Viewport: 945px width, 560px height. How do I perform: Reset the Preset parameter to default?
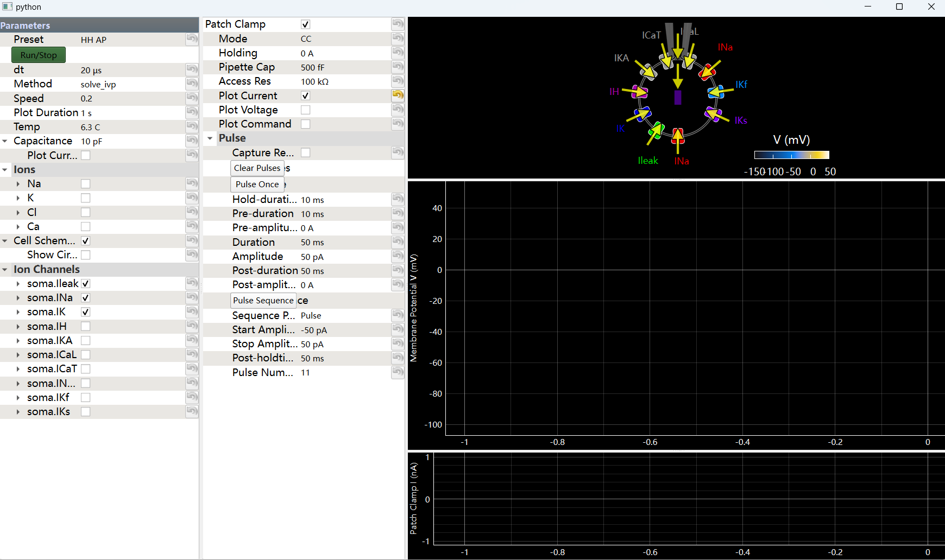pyautogui.click(x=192, y=39)
